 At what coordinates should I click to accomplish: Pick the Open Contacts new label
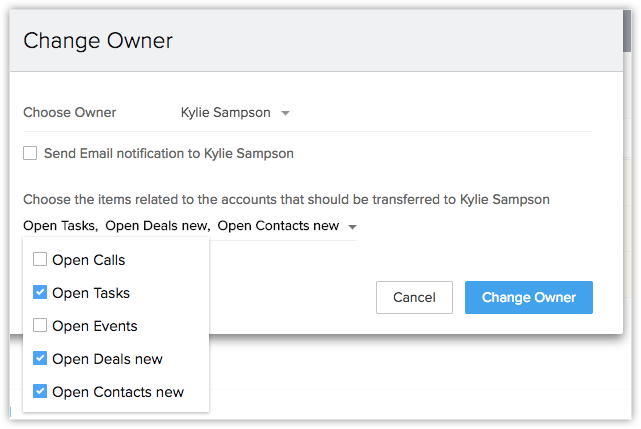pos(118,392)
